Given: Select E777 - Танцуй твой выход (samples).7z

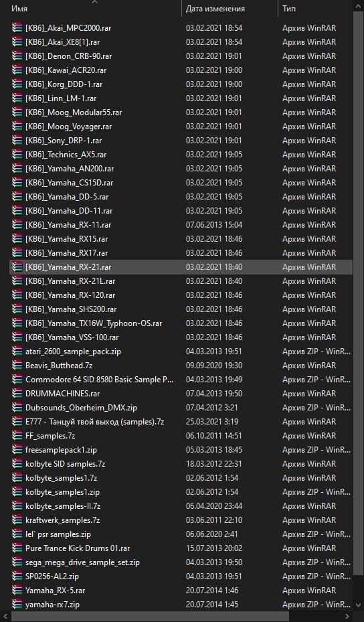Looking at the screenshot, I should (x=95, y=422).
